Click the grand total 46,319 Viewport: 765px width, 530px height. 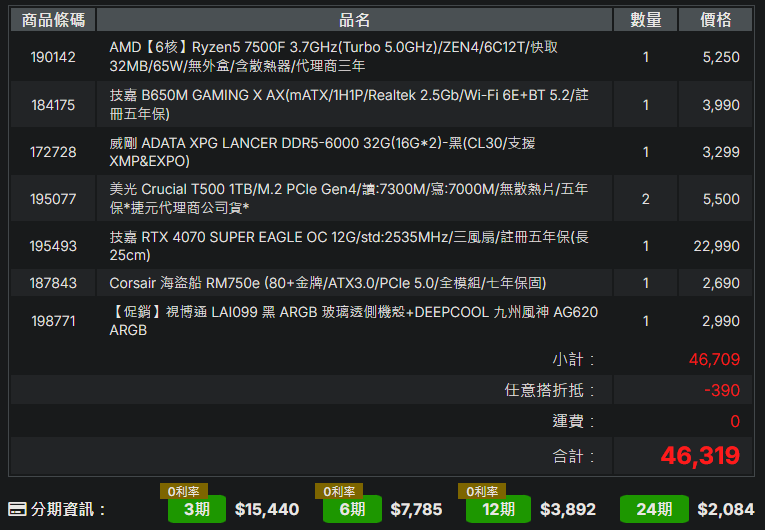[x=700, y=456]
